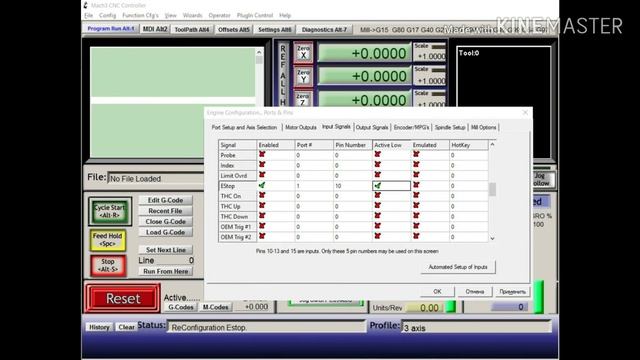Click the History button
This screenshot has height=360, width=640.
(x=99, y=327)
